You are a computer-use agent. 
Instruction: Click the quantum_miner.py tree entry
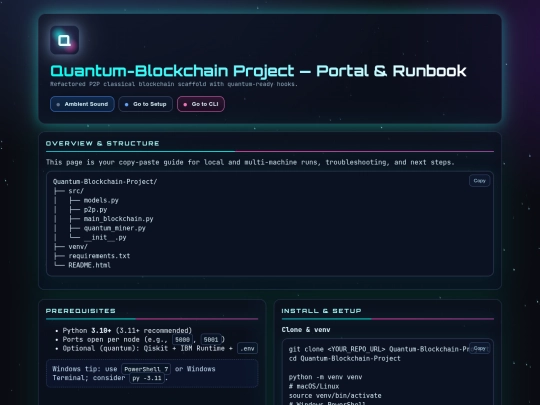click(x=114, y=228)
